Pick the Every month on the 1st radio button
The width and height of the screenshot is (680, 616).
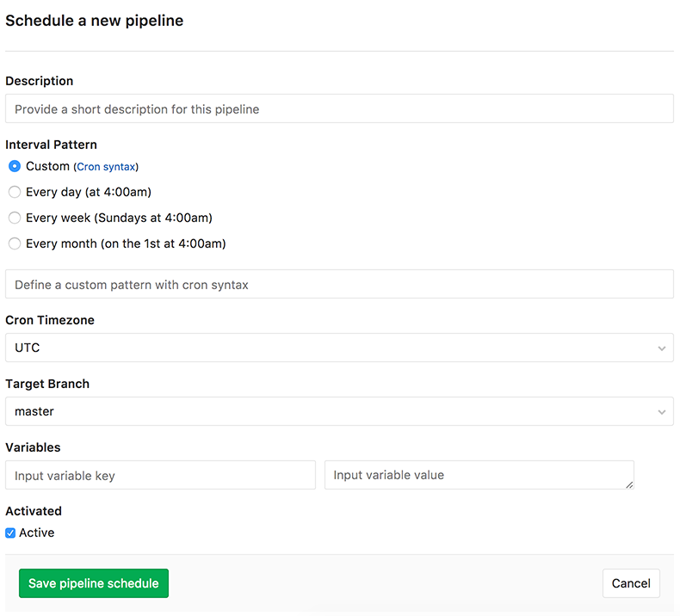coord(15,243)
